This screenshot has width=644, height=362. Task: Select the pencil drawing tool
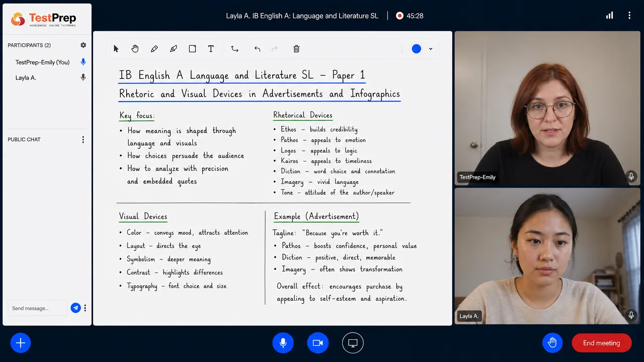coord(154,49)
